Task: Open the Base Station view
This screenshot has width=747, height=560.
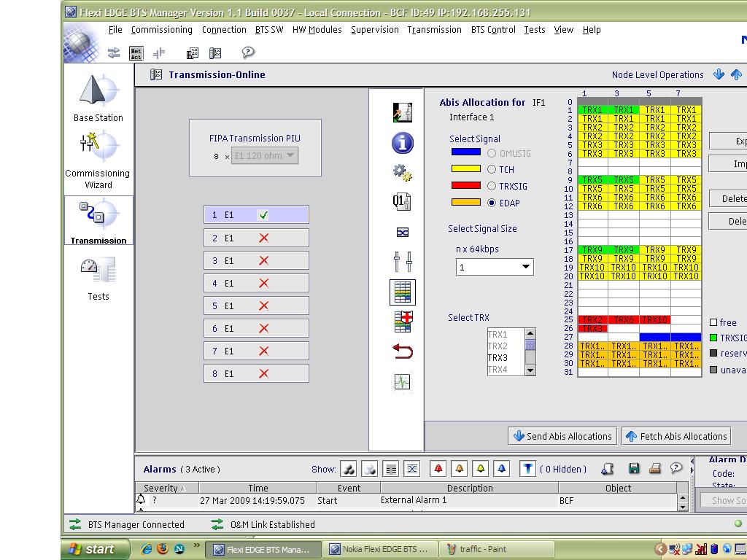Action: (x=98, y=98)
